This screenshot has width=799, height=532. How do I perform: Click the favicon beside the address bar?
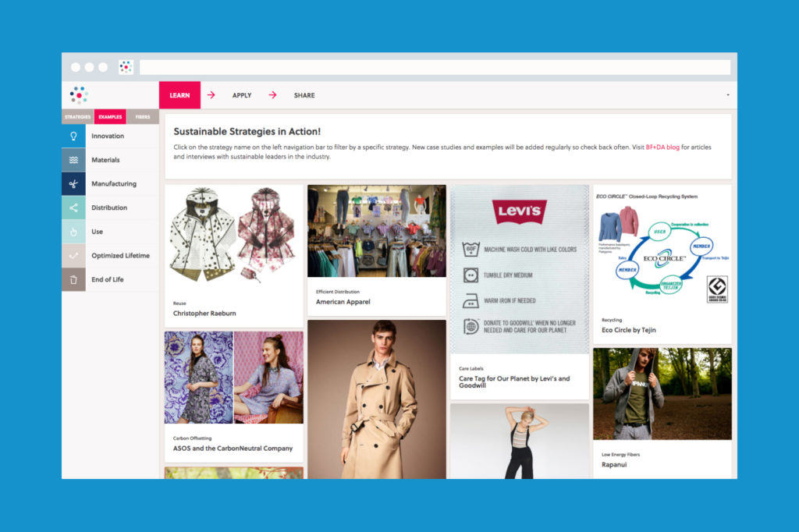126,67
